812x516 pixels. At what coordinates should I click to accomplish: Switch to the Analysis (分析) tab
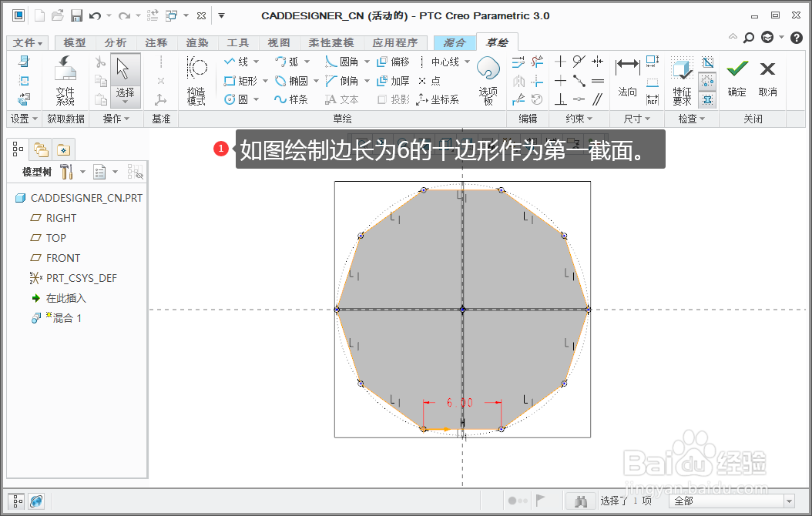(116, 43)
